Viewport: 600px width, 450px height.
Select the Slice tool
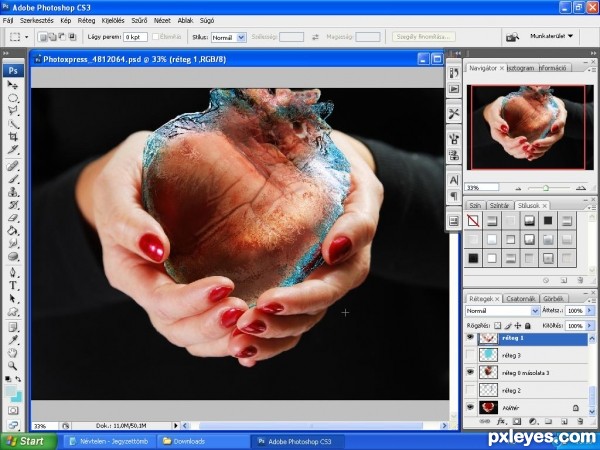click(x=13, y=150)
